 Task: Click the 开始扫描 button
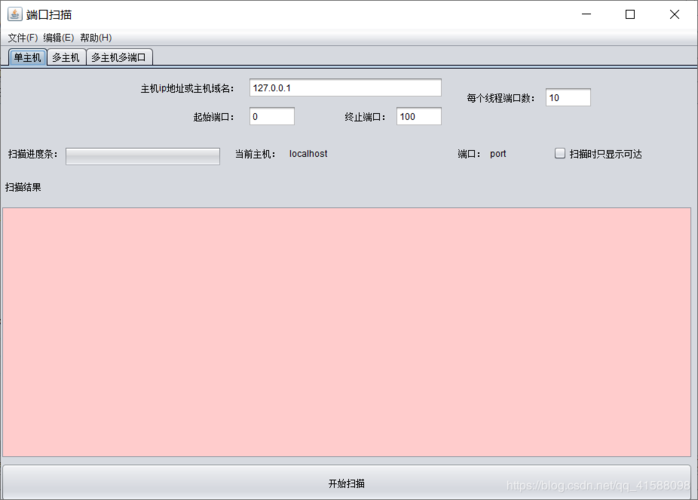pos(346,483)
